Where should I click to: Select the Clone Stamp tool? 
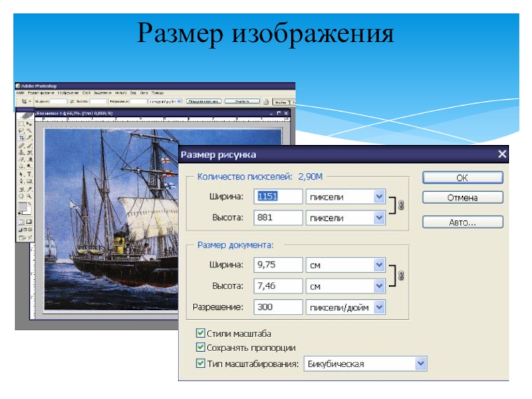[21, 152]
